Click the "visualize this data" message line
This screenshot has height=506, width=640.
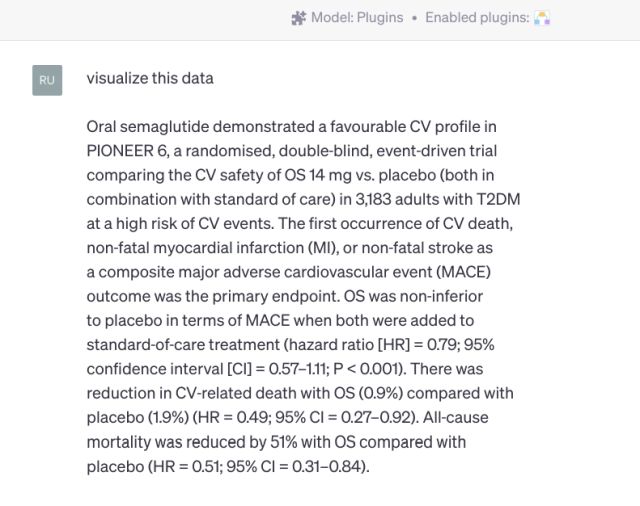point(150,78)
